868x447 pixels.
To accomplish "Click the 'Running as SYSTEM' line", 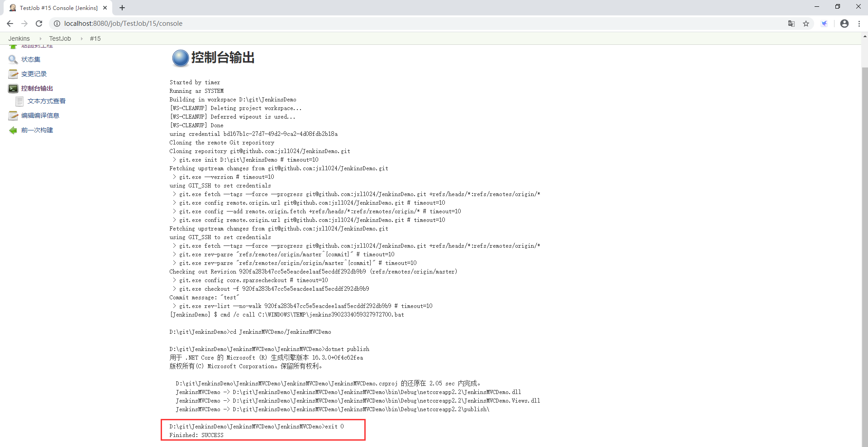I will [196, 91].
